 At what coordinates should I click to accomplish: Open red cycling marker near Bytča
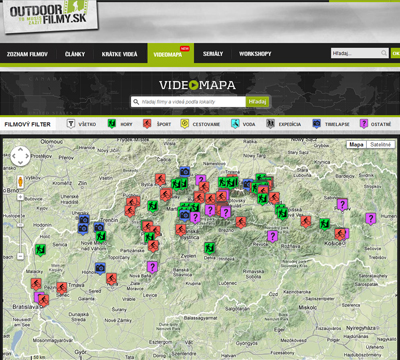click(160, 180)
